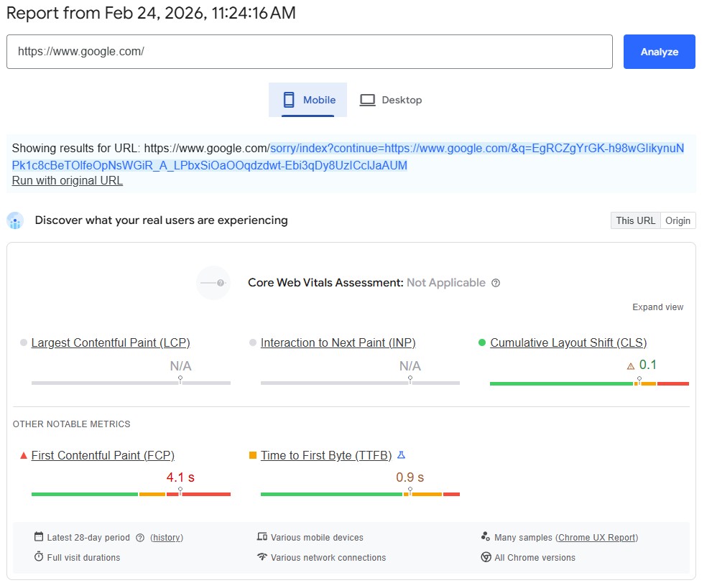Click the TTFB experimental flask icon
Viewport: 712px width, 588px height.
coord(402,455)
